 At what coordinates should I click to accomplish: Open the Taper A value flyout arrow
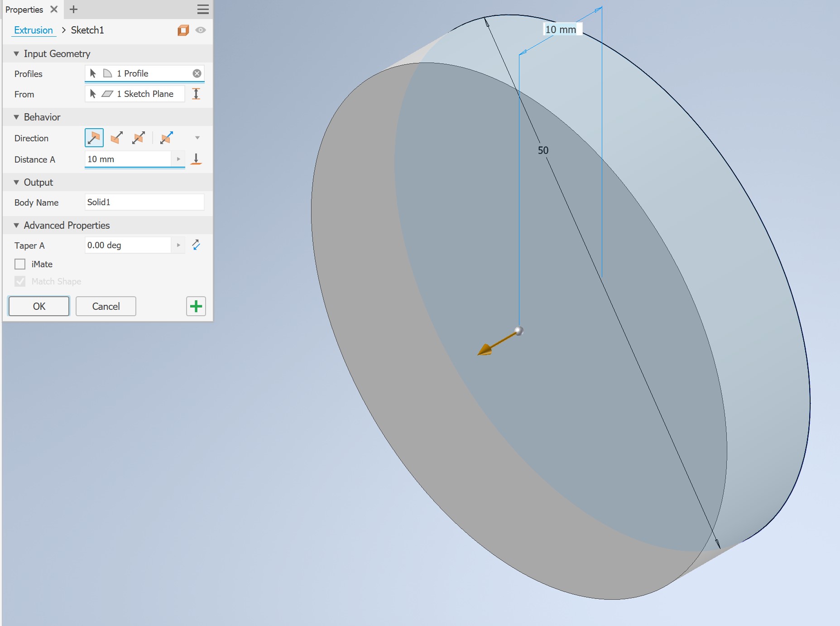click(178, 245)
